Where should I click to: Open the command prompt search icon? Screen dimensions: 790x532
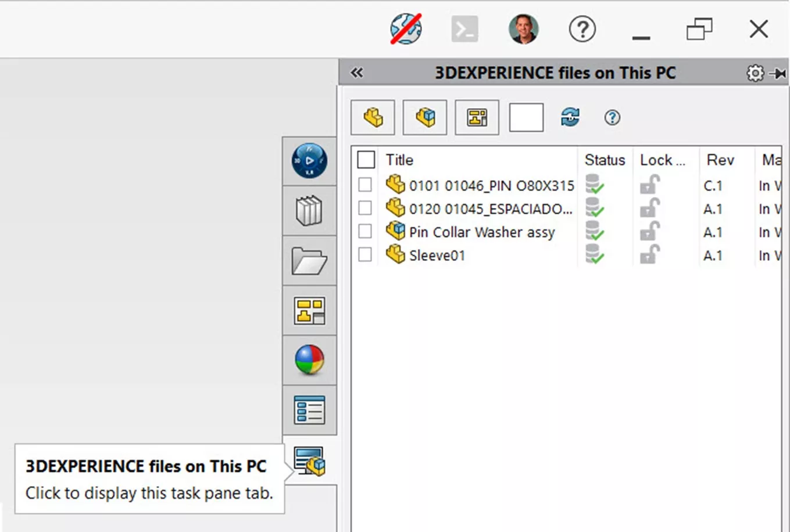click(465, 28)
